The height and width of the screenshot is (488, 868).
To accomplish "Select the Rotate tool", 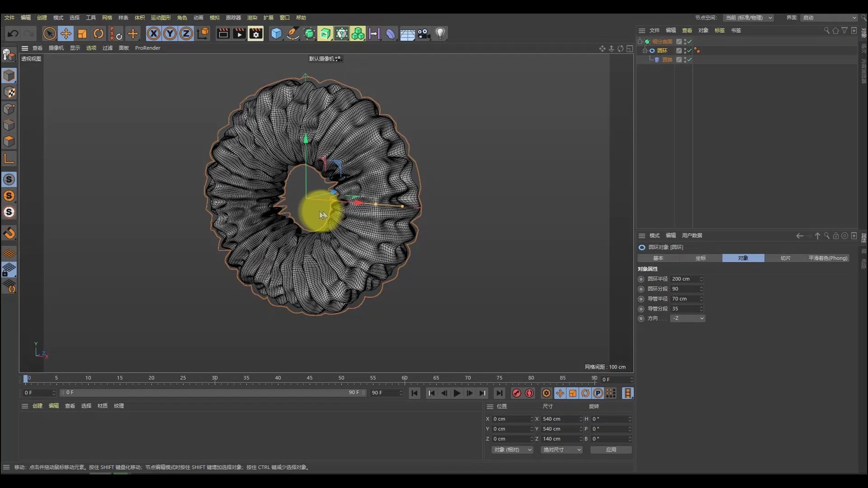I will (x=98, y=33).
